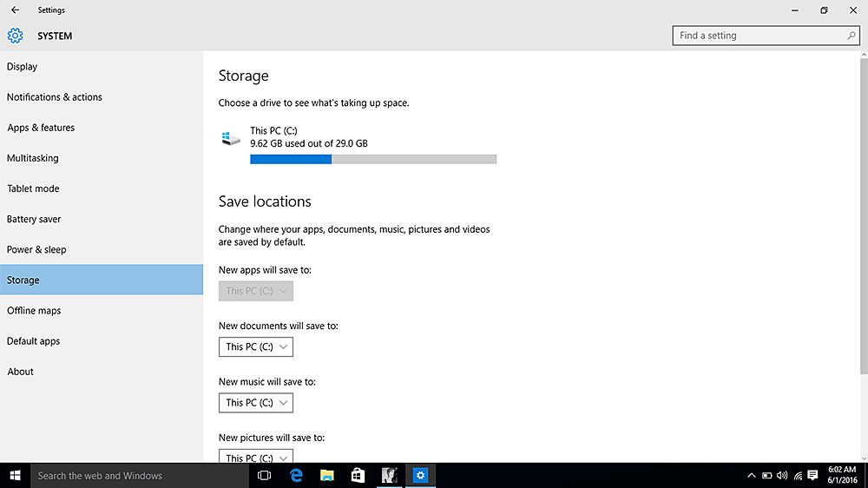Go to Power & sleep
The width and height of the screenshot is (868, 488).
(102, 249)
